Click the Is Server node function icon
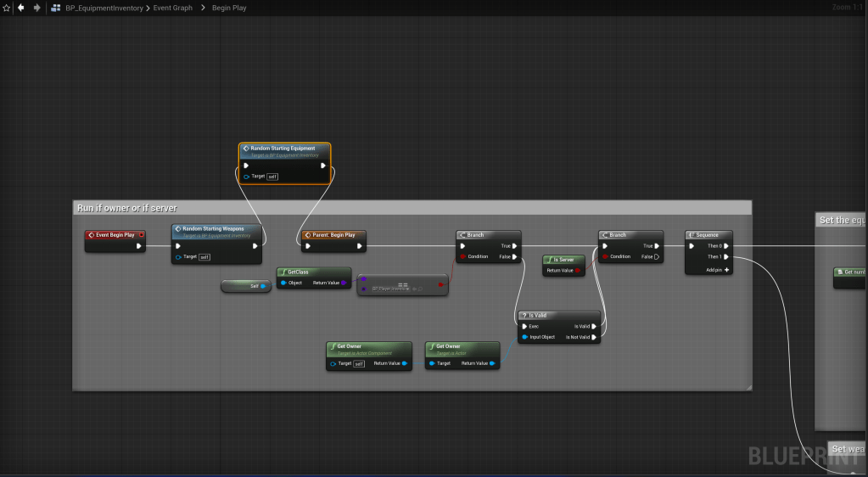This screenshot has height=477, width=868. pyautogui.click(x=550, y=260)
